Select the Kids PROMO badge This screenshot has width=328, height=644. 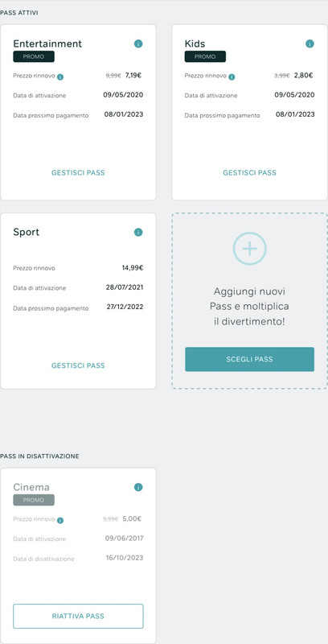pos(205,56)
